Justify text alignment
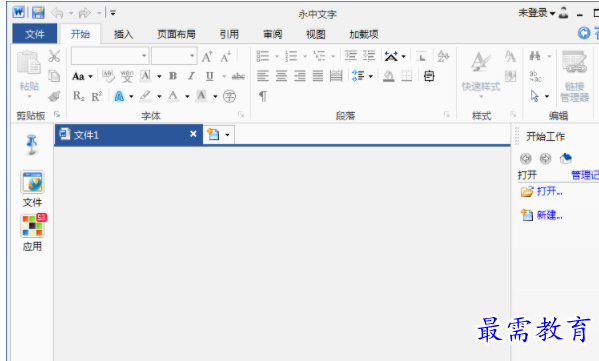Screen dimensions: 599x361 coord(318,76)
